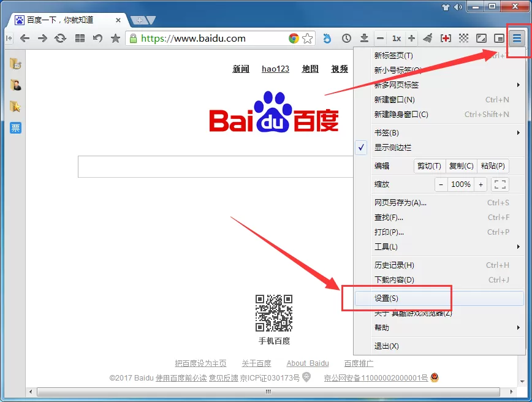Viewport: 532px width, 402px height.
Task: Expand the 新多网页标签 submenu
Action: (x=439, y=85)
